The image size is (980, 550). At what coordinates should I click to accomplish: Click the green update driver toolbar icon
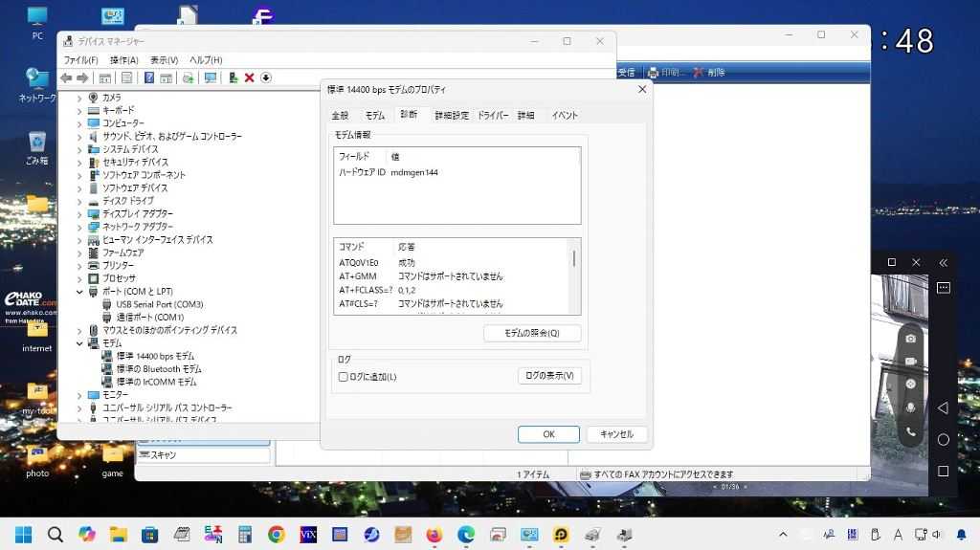(234, 78)
